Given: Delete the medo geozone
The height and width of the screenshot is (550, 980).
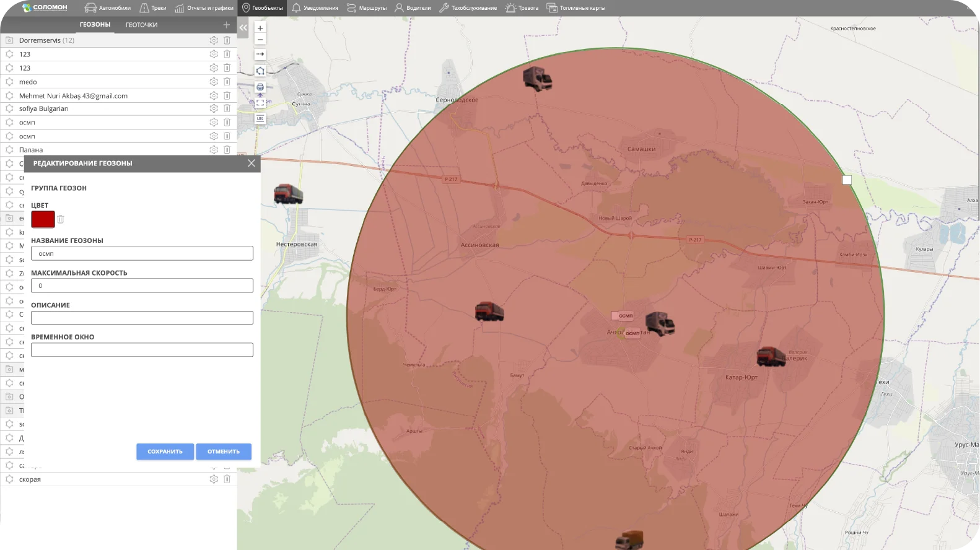Looking at the screenshot, I should pos(227,82).
